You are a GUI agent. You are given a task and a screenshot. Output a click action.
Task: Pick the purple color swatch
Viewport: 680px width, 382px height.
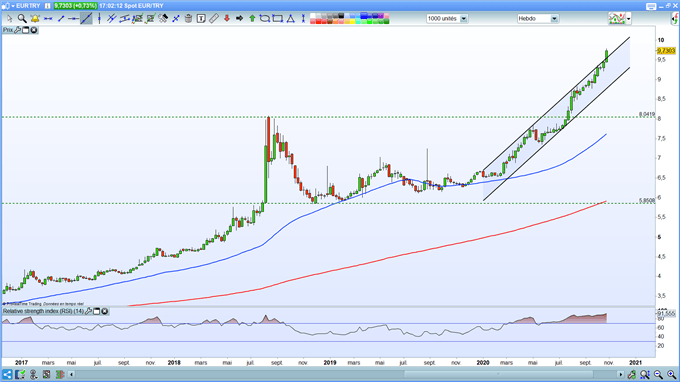(x=380, y=16)
